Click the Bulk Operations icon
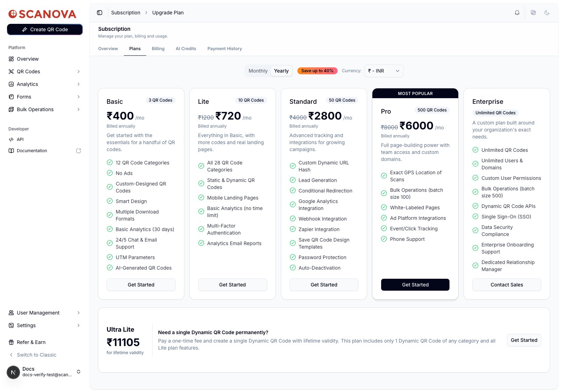This screenshot has height=392, width=561. tap(11, 109)
